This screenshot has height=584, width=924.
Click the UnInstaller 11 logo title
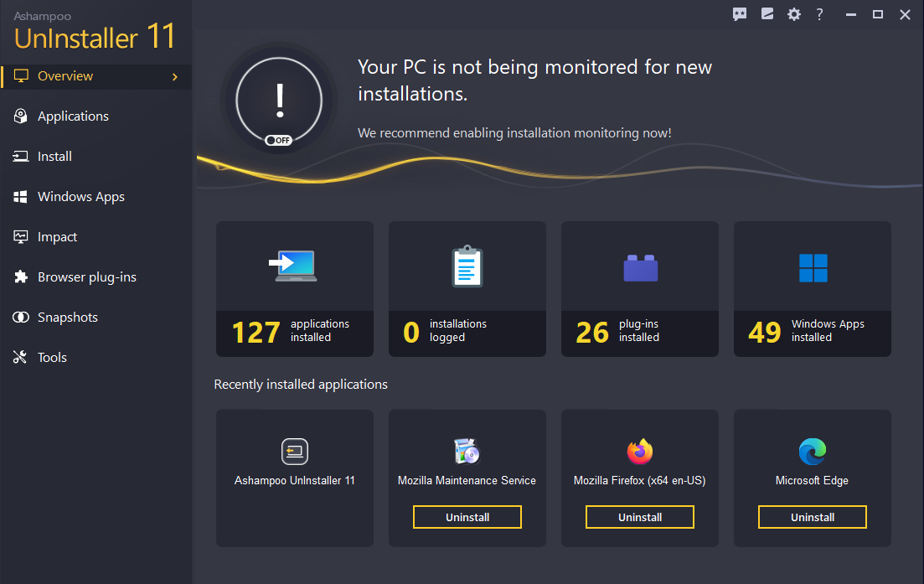(x=95, y=37)
